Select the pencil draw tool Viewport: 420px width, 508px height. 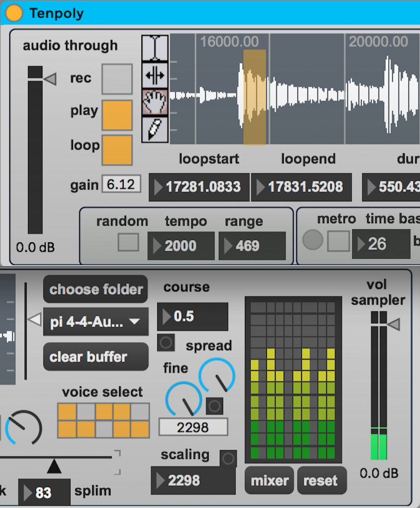[x=155, y=129]
